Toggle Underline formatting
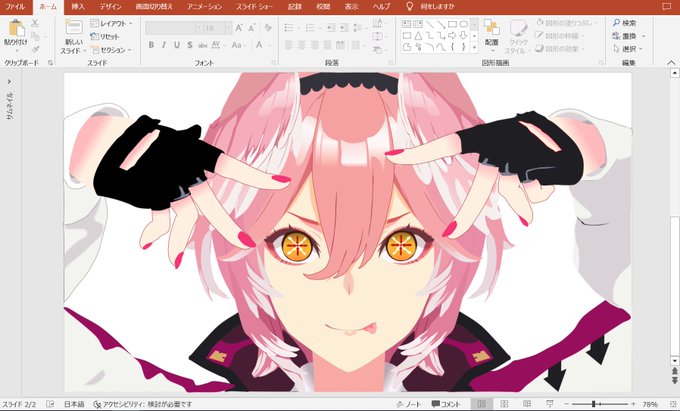Screen dimensions: 680x411 pos(177,45)
